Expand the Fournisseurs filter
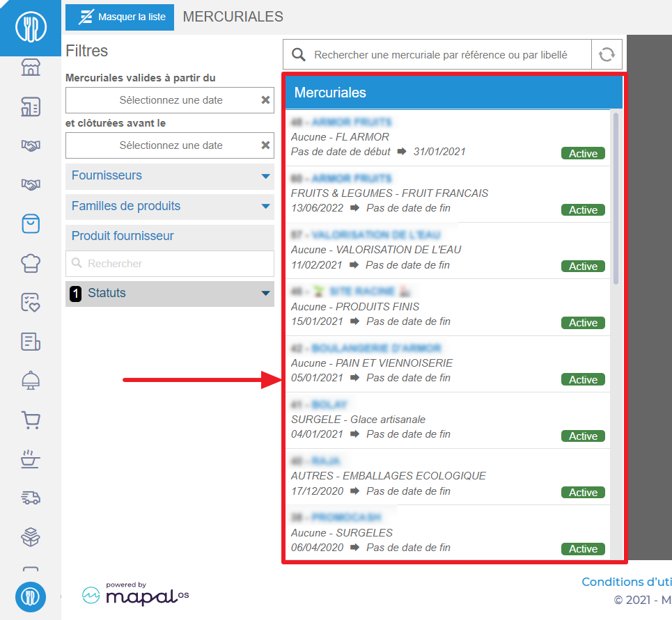The width and height of the screenshot is (672, 620). [170, 176]
